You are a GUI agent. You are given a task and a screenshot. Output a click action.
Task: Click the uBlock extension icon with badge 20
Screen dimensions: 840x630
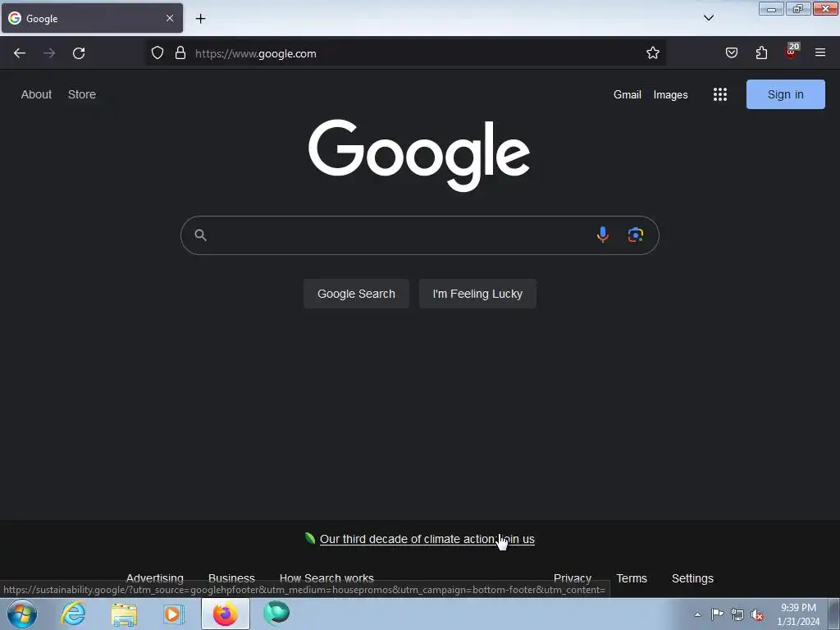pos(792,52)
